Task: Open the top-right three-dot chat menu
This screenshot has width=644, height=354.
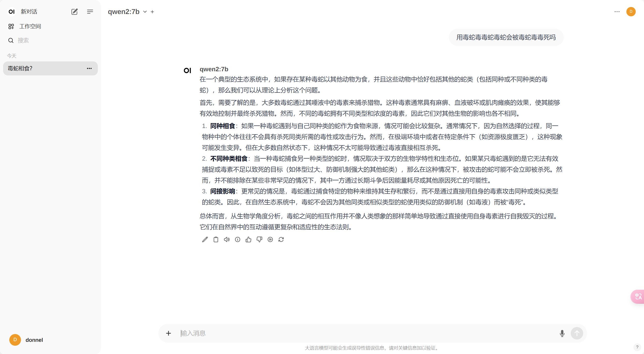Action: click(x=617, y=12)
